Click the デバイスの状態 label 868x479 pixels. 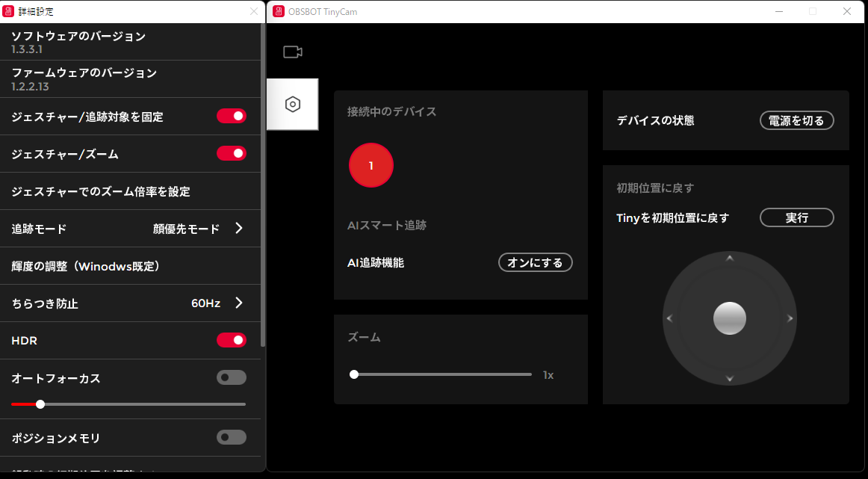[655, 121]
